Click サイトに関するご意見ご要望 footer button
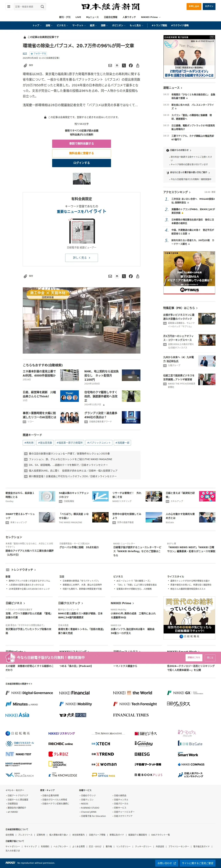Image resolution: width=221 pixels, height=868 pixels. pyautogui.click(x=197, y=863)
